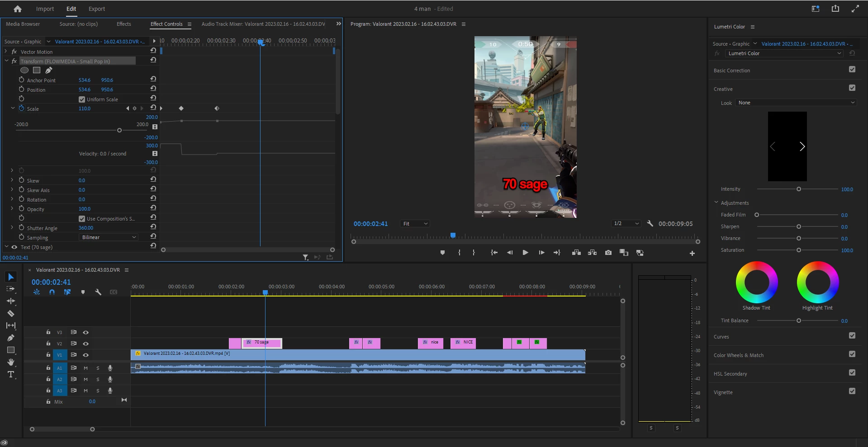Select the Rectangle tool in timeline toolbar
The height and width of the screenshot is (447, 868).
pos(11,350)
